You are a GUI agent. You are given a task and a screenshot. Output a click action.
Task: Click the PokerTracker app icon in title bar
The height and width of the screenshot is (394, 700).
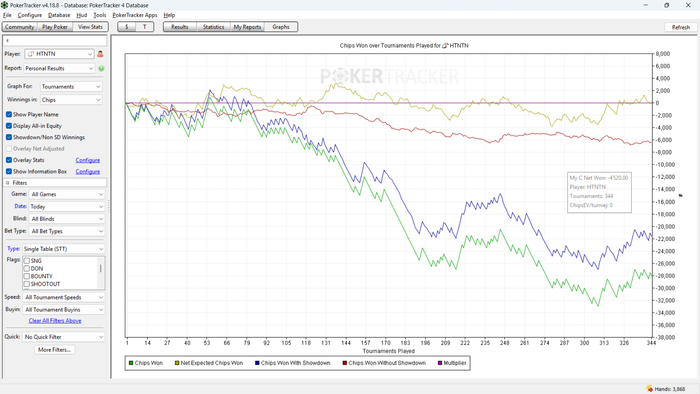point(4,5)
